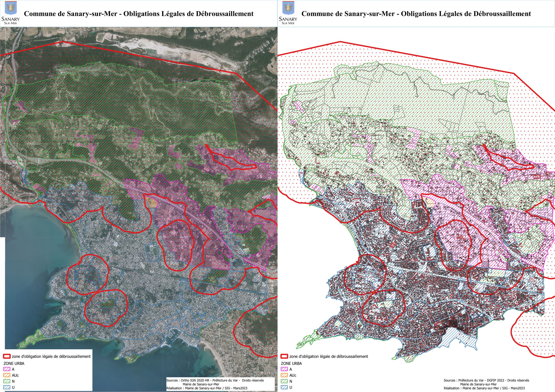Click the 'Réalisation' credit line below the cadastral map
The height and width of the screenshot is (392, 555).
coord(484,388)
